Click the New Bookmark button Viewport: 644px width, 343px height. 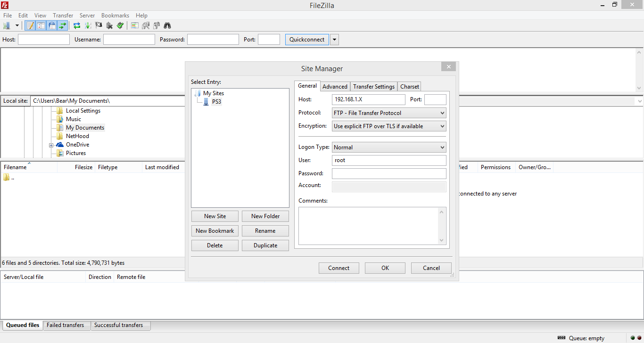215,231
